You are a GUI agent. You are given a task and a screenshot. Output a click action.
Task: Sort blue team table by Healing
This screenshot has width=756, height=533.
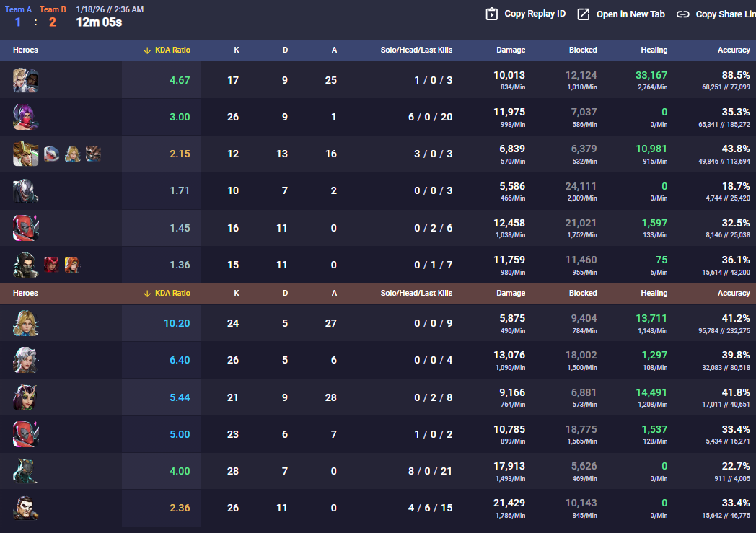654,50
